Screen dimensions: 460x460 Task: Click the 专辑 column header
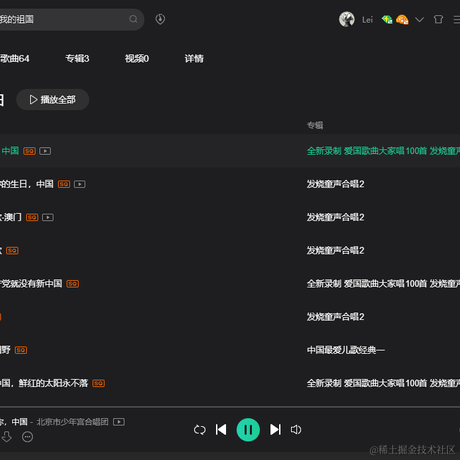315,125
